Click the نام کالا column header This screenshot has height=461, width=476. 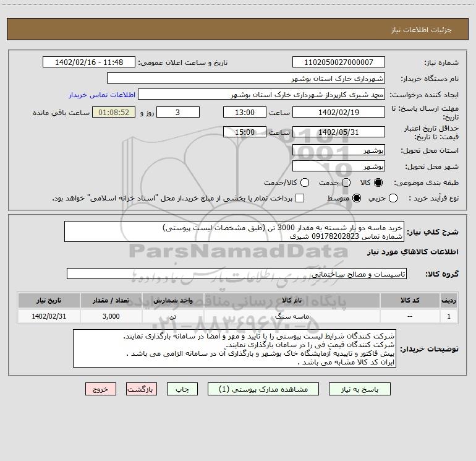[x=292, y=300]
